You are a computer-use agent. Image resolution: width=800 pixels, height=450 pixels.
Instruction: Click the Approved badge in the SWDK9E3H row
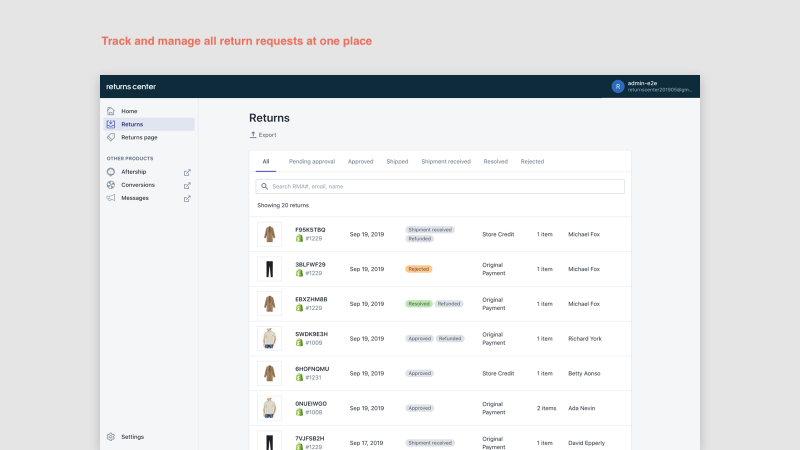420,338
